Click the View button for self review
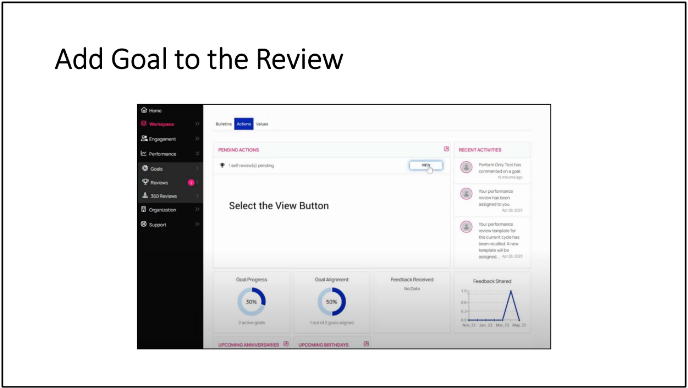The height and width of the screenshot is (388, 688). pos(426,165)
